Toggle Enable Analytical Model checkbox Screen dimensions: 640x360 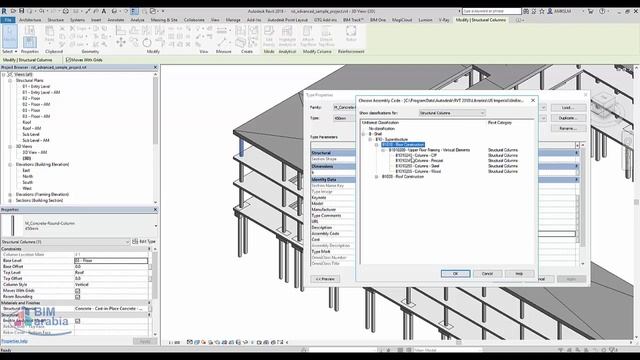click(78, 321)
